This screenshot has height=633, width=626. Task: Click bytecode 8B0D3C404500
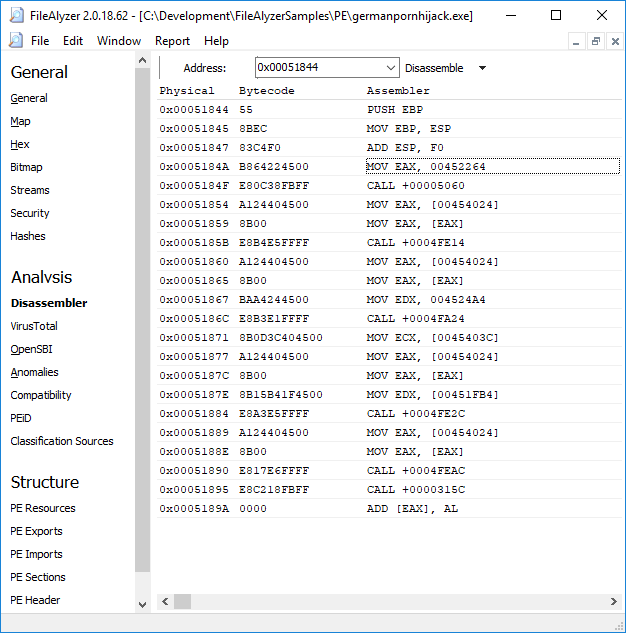(281, 337)
